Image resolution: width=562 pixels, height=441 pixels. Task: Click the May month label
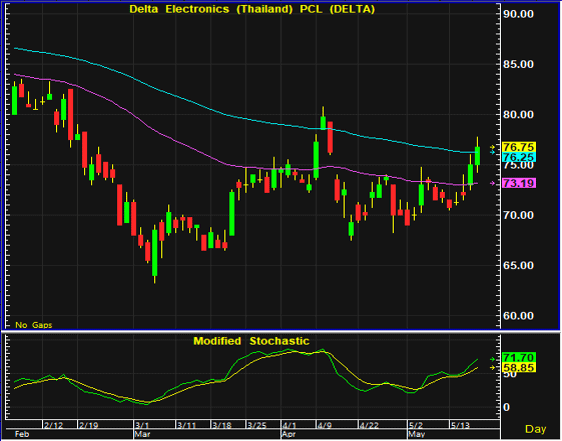click(x=416, y=435)
